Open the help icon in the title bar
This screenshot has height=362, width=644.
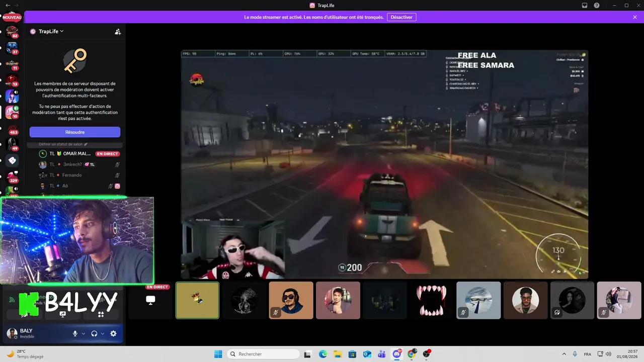(597, 6)
